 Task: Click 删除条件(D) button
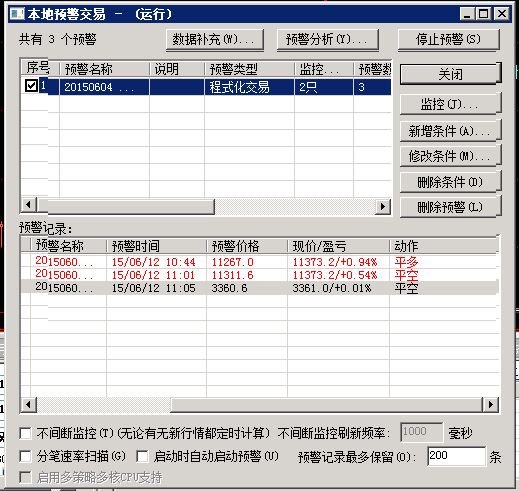coord(450,182)
